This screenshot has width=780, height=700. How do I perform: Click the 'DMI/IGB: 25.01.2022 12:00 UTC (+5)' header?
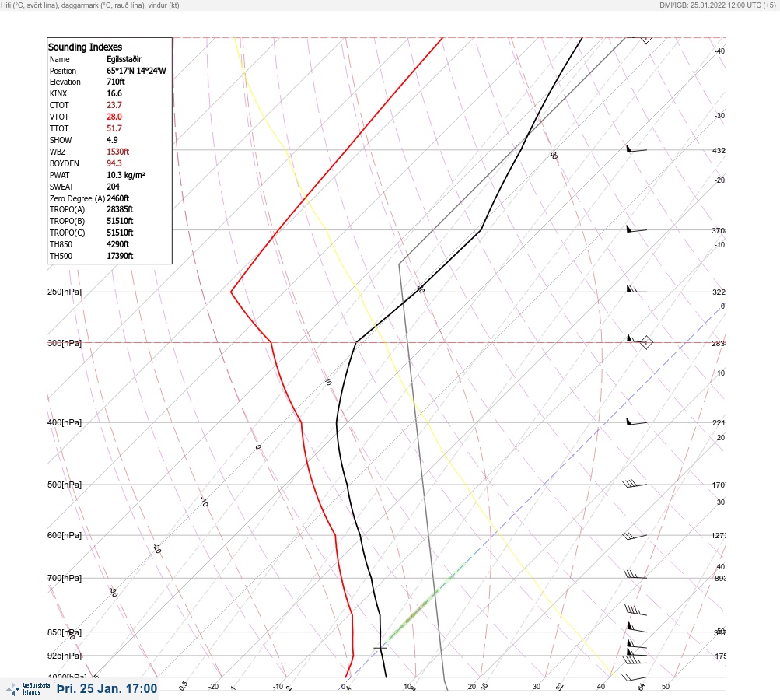point(718,5)
